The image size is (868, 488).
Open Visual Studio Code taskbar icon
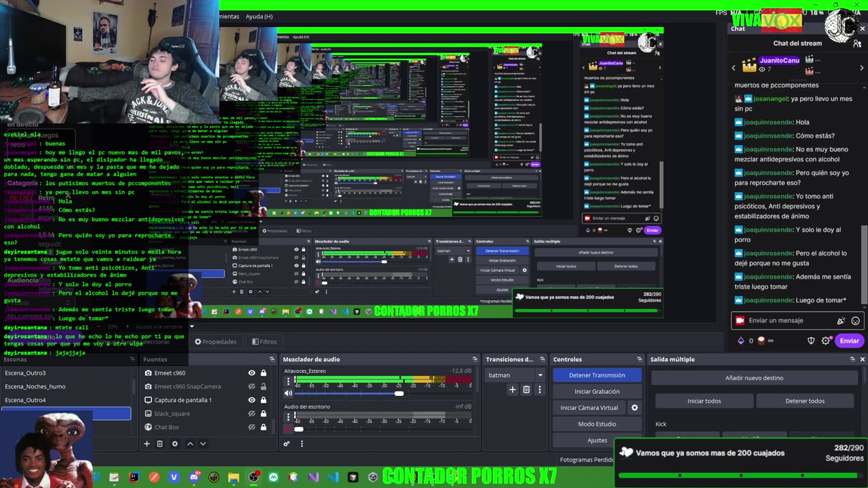333,477
